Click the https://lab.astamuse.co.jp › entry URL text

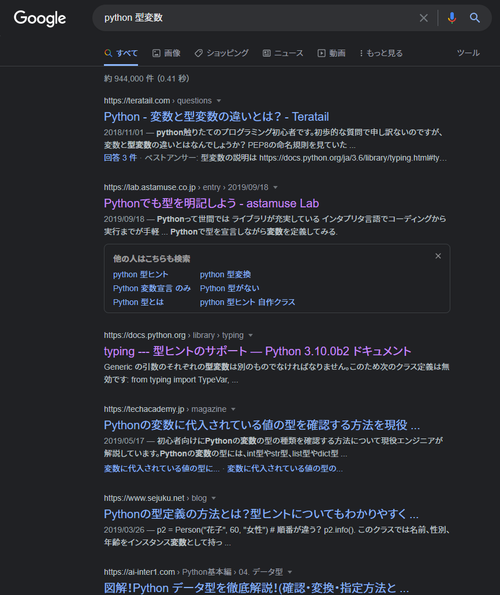coord(186,187)
